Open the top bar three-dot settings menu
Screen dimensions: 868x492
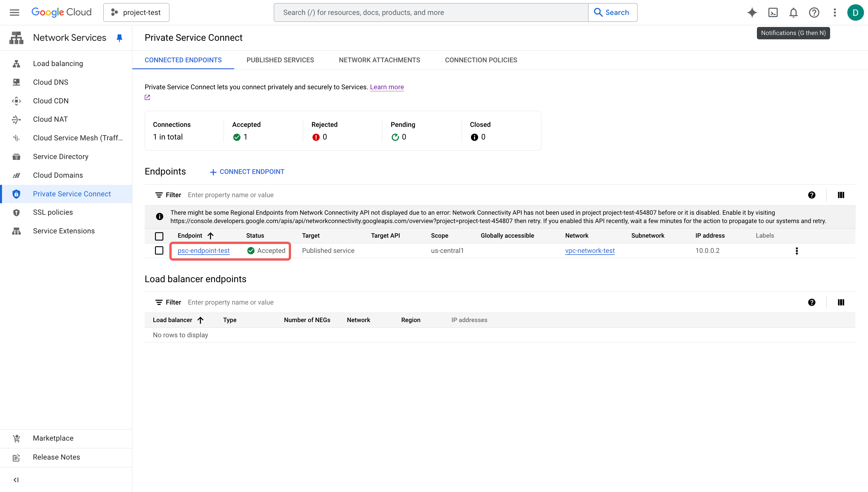click(x=834, y=13)
